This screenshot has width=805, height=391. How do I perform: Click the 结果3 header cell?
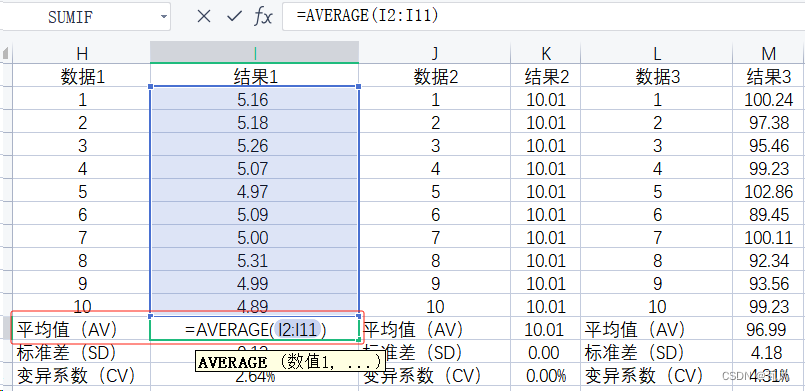(x=769, y=76)
